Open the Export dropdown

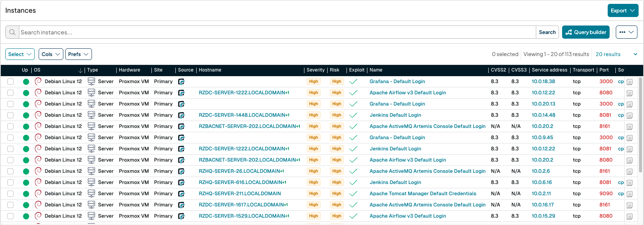click(x=623, y=11)
